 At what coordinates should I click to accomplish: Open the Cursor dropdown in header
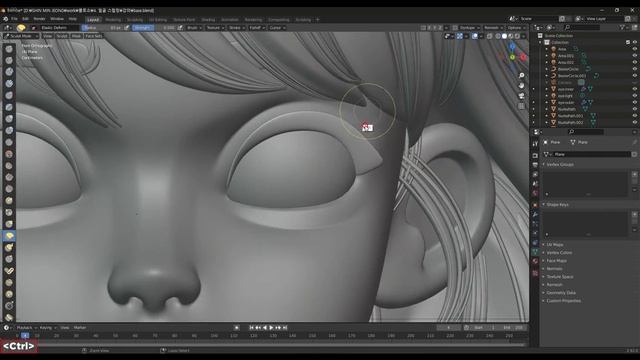[x=277, y=28]
